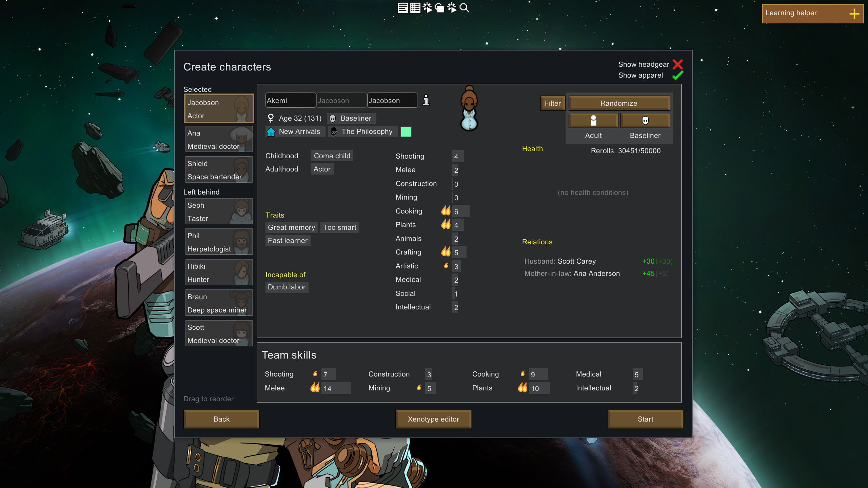Click the female gender symbol icon
Image resolution: width=868 pixels, height=488 pixels.
point(271,118)
